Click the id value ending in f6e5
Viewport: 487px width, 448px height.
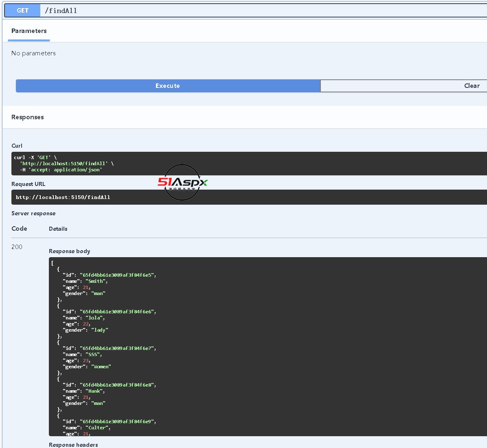117,275
